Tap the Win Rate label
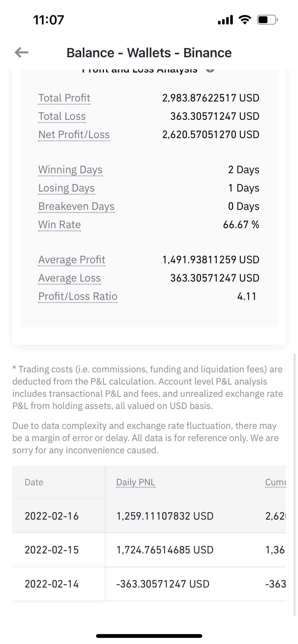The image size is (298, 644). coord(59,225)
